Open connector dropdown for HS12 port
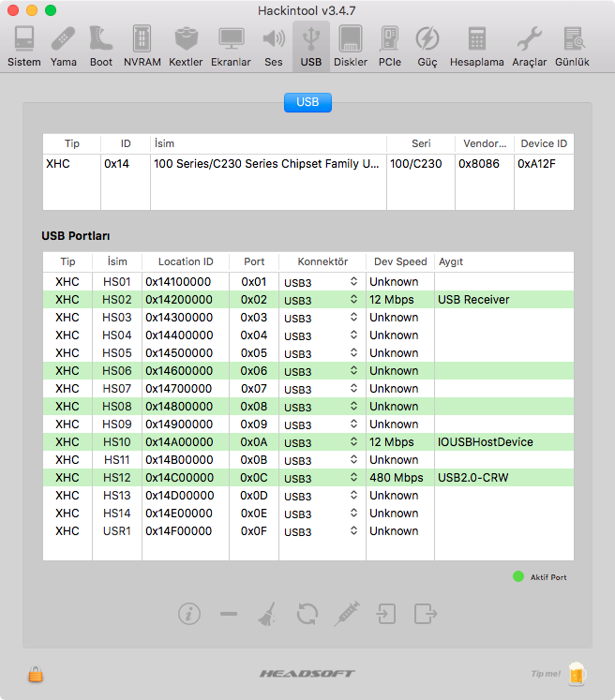Image resolution: width=615 pixels, height=700 pixels. (x=322, y=478)
